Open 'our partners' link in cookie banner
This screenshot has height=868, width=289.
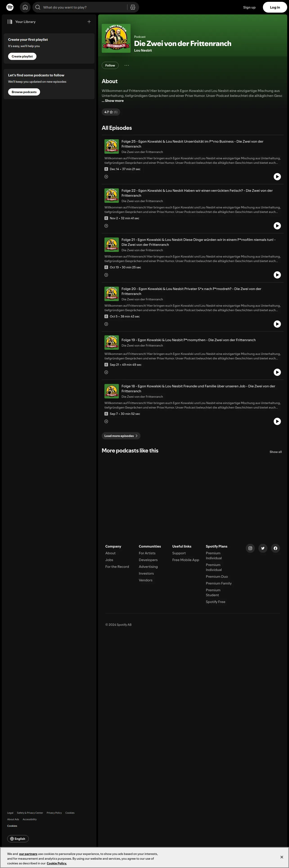28,854
